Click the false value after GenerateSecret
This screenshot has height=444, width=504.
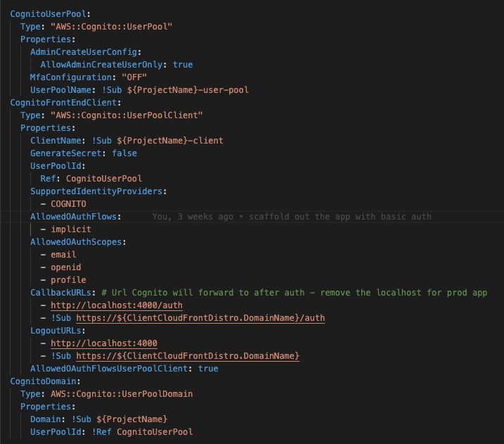124,153
